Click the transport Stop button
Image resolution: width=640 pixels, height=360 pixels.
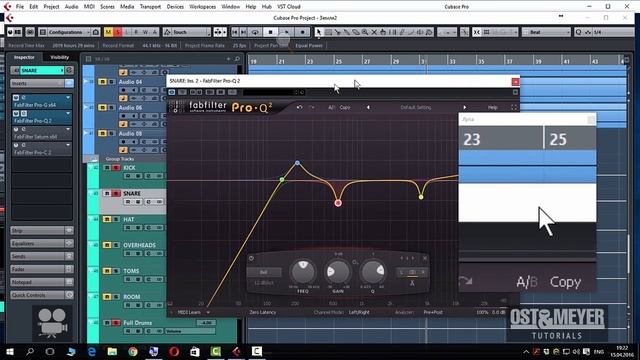pos(270,32)
